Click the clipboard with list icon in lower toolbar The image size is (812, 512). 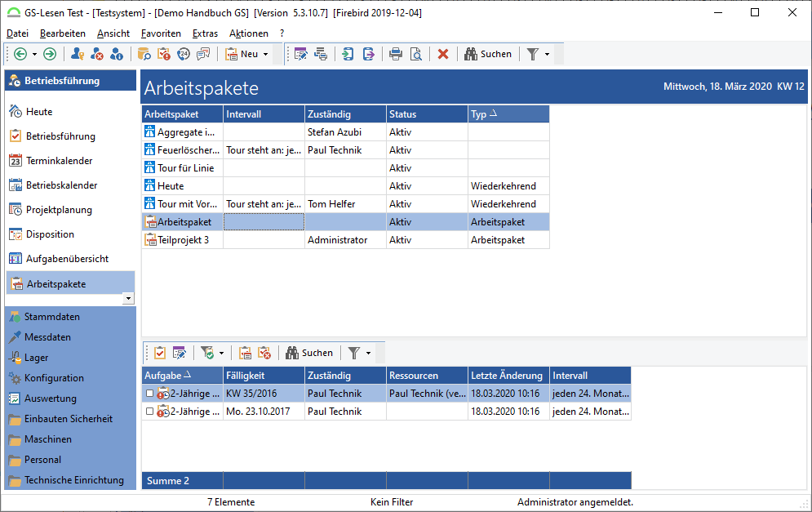click(x=245, y=353)
